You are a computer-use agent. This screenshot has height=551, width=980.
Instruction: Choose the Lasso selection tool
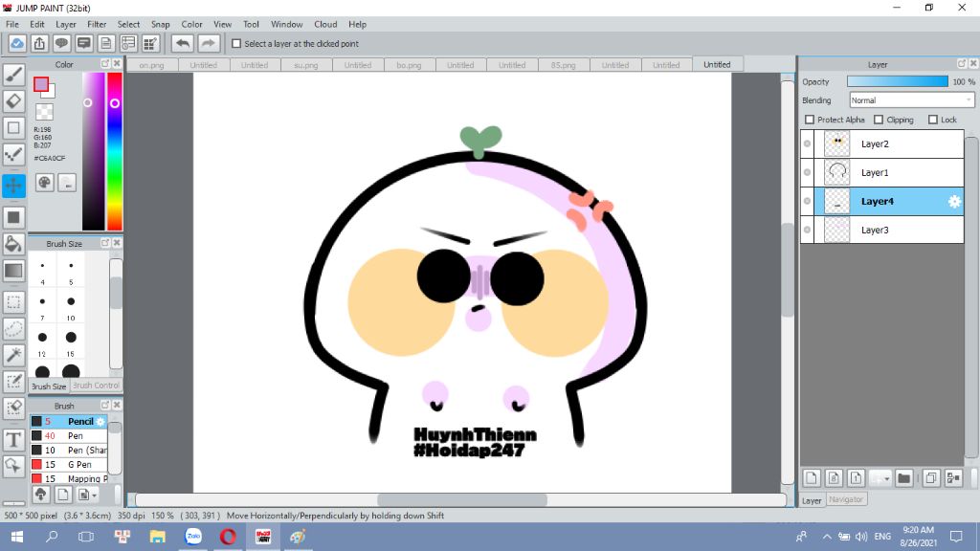point(13,329)
